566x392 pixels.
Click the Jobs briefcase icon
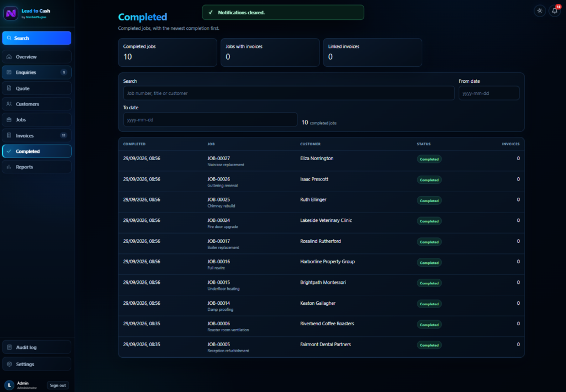coord(9,119)
